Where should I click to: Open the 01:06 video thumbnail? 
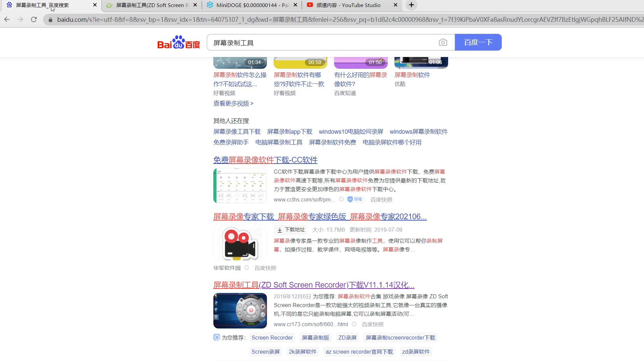pos(421,63)
